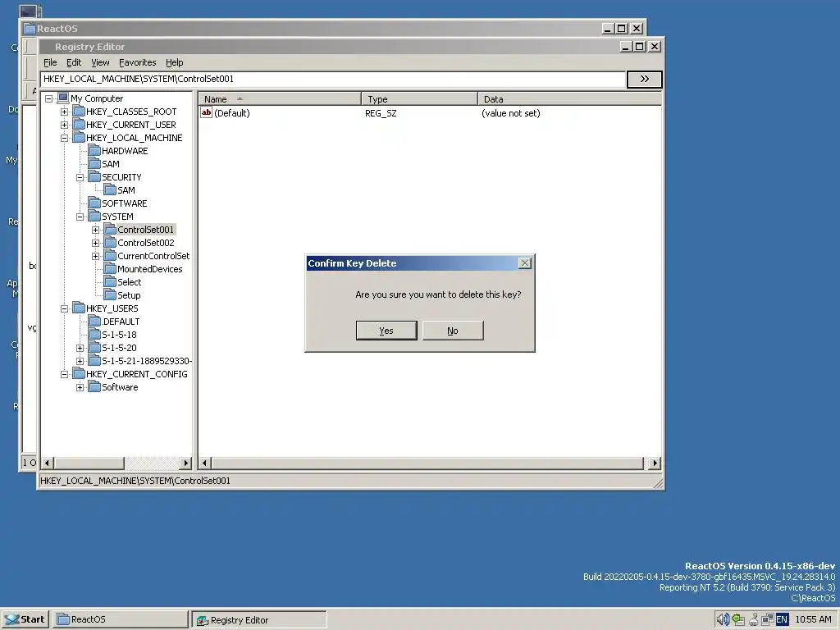Expand HKEY_CLASSES_ROOT node
Image resolution: width=840 pixels, height=630 pixels.
point(64,112)
